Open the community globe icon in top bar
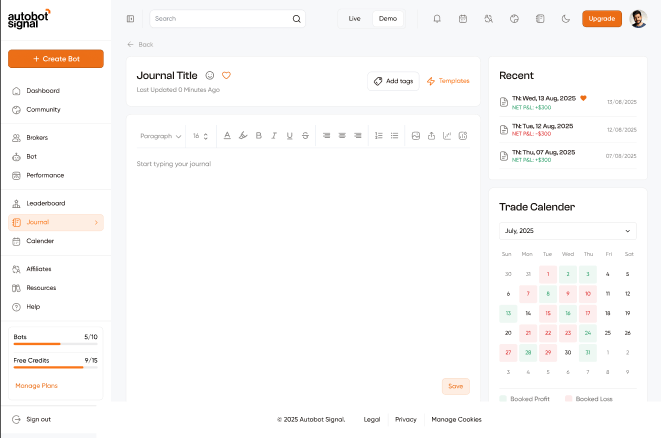 (514, 19)
